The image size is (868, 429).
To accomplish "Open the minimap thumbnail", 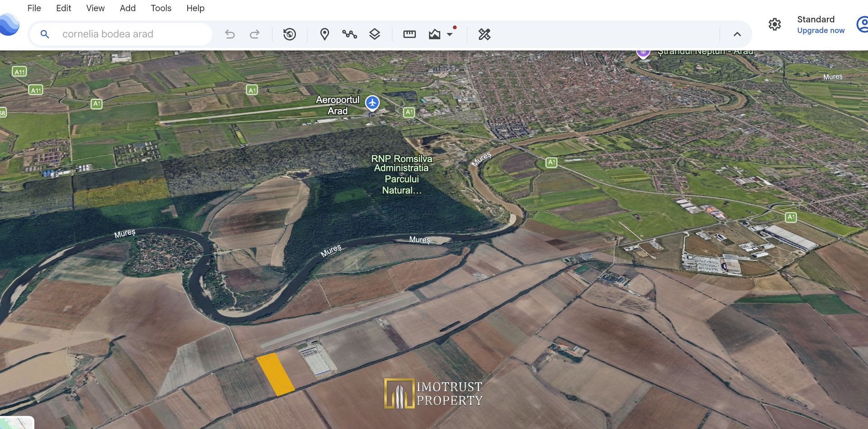I will pyautogui.click(x=17, y=423).
